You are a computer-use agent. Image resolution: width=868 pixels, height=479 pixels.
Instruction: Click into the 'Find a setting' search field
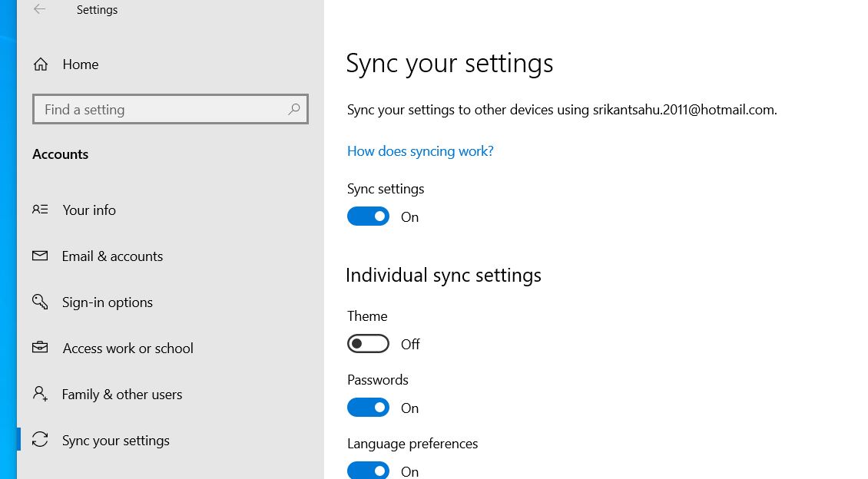(x=161, y=110)
